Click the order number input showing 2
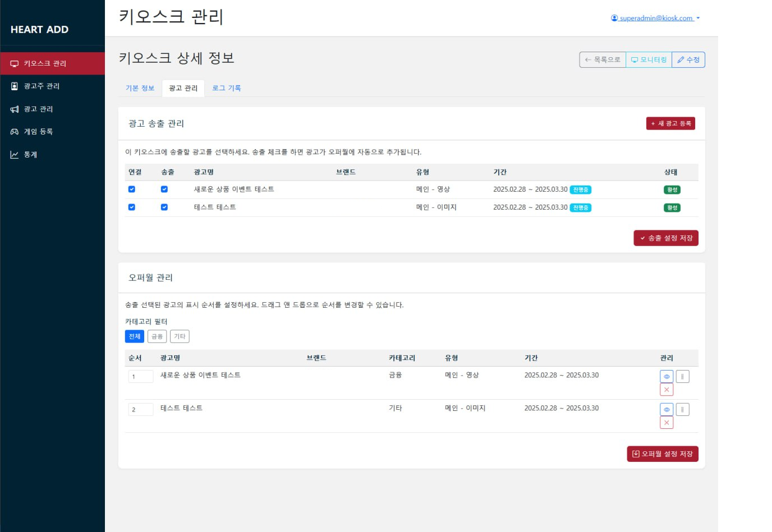 (x=140, y=409)
